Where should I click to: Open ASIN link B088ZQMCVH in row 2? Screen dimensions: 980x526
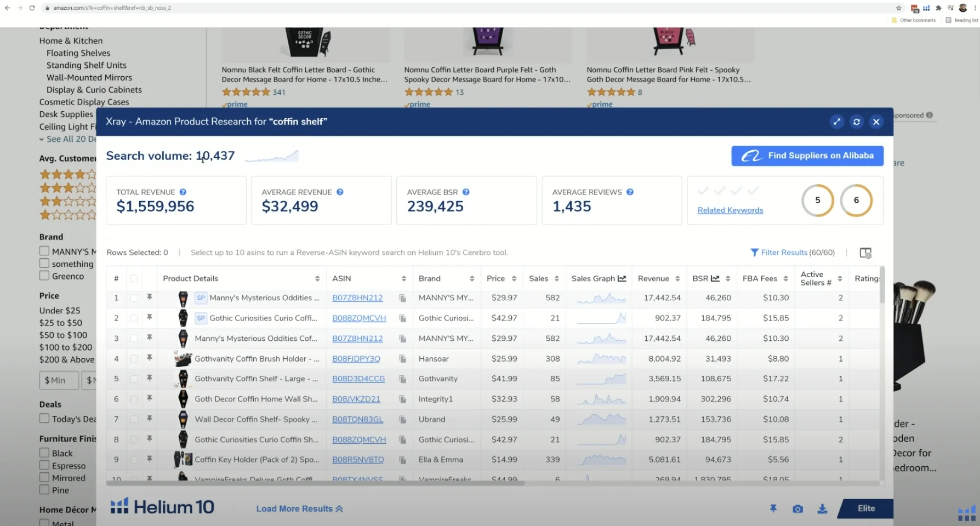359,318
